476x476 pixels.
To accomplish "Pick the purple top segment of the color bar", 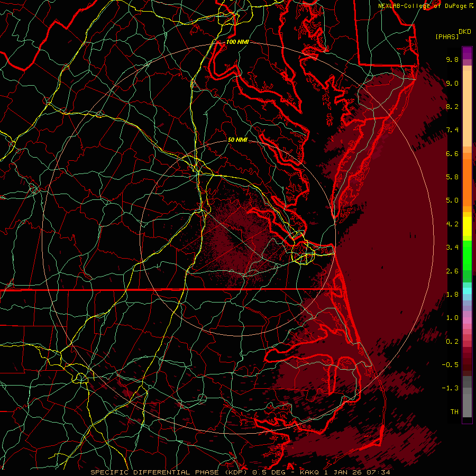I will tap(467, 53).
